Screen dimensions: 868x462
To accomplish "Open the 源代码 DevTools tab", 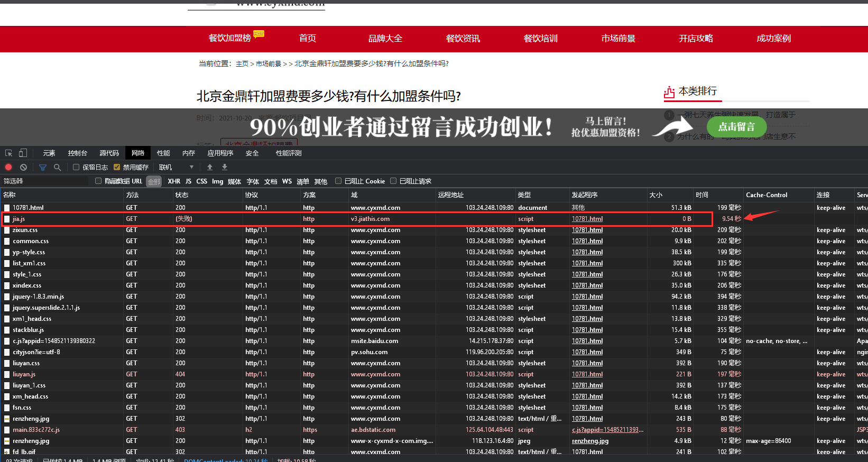I will 109,153.
